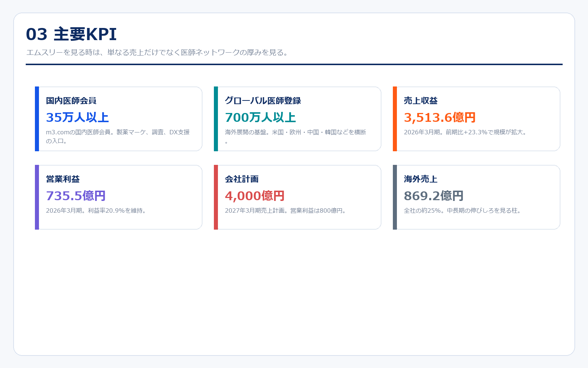Select the 869.2億円 value

coord(434,196)
